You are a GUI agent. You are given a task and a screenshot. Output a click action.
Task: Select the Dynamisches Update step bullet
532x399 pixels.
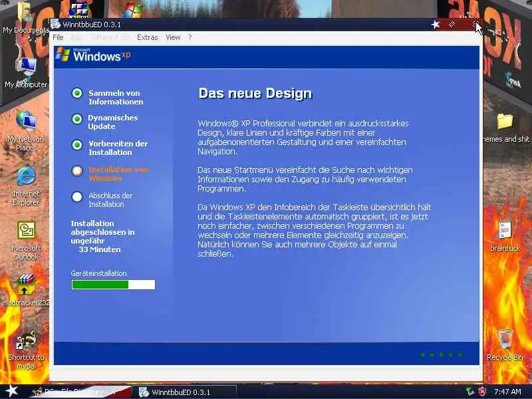point(77,119)
